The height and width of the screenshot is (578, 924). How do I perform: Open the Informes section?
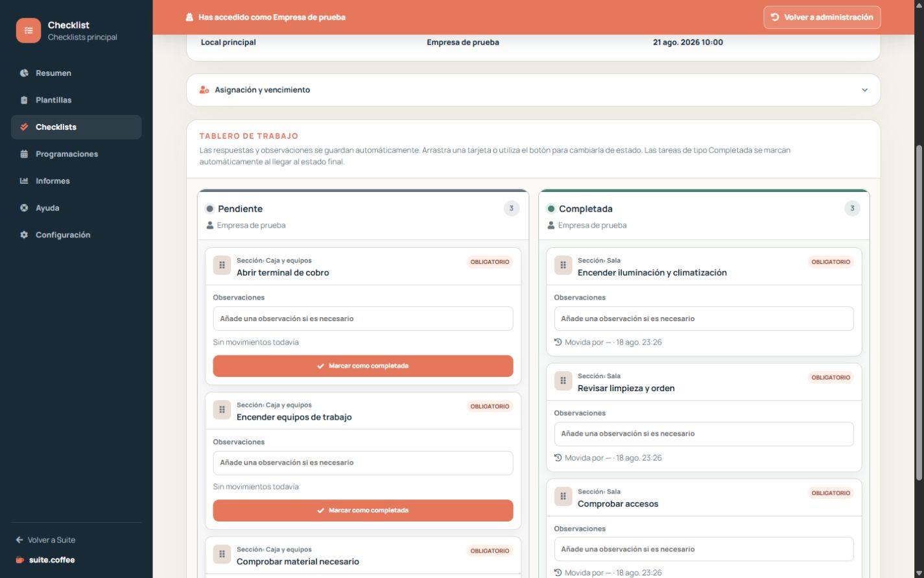click(77, 181)
